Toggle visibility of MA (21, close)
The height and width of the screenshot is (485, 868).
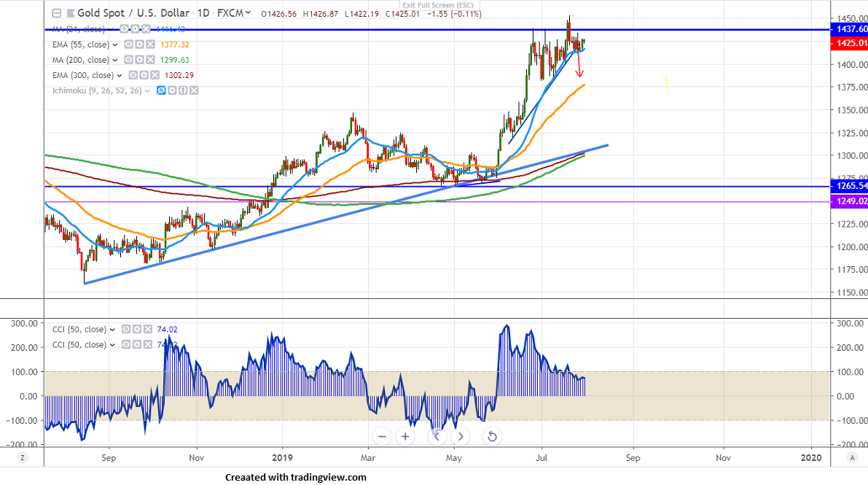(x=125, y=29)
